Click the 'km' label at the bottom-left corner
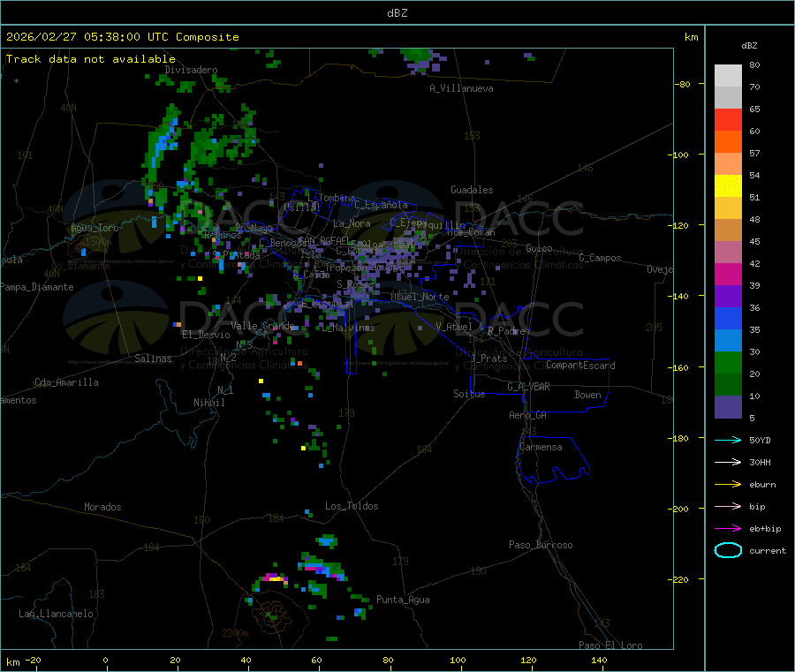 click(x=12, y=662)
